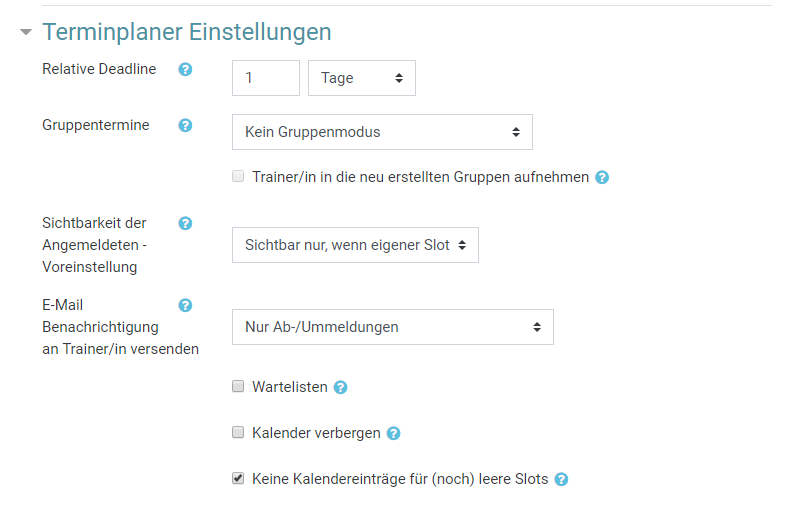Tick the Kalender verbergen checkbox
The height and width of the screenshot is (508, 786).
point(238,432)
